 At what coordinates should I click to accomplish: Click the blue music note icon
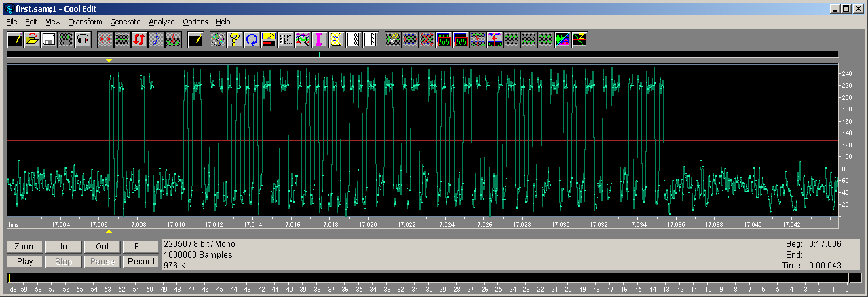click(x=156, y=39)
